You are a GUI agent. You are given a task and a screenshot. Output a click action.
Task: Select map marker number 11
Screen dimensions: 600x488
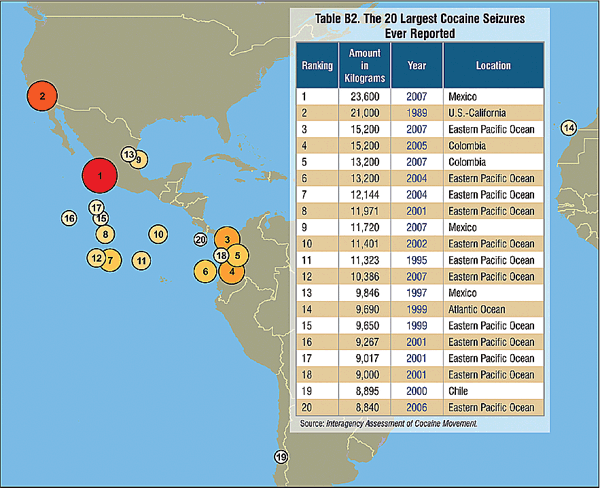point(141,260)
